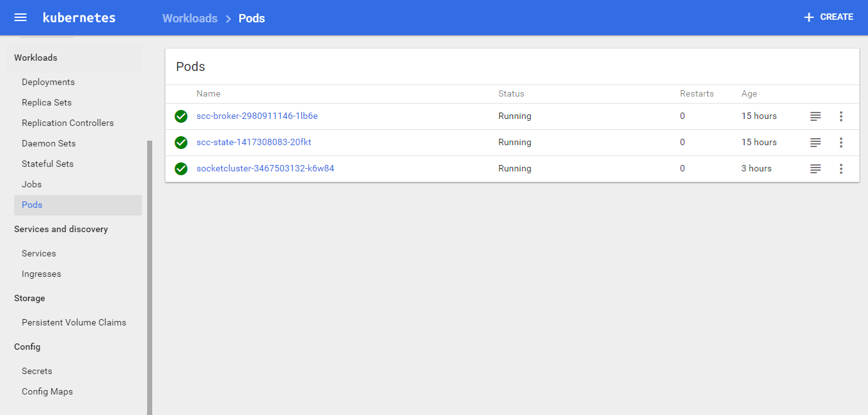The image size is (868, 415).
Task: Open Persistent Volume Claims page
Action: point(74,323)
